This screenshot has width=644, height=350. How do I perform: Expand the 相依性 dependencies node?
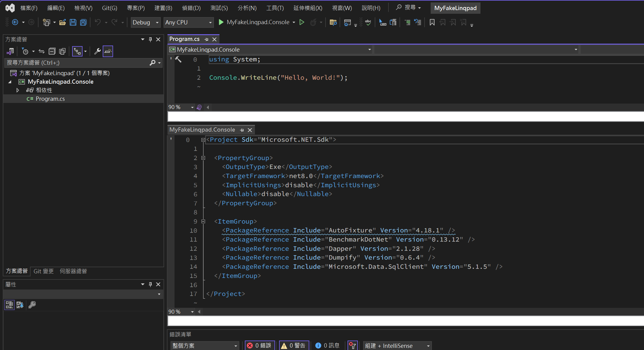click(18, 90)
